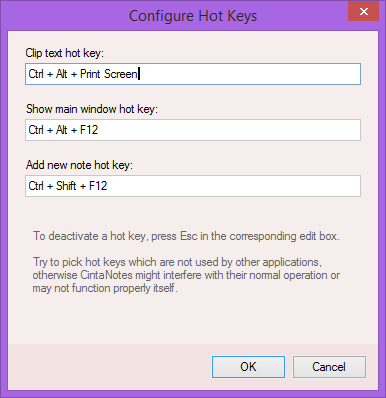
Task: Click the 'Ctrl + Shift + F12' text
Action: 68,186
